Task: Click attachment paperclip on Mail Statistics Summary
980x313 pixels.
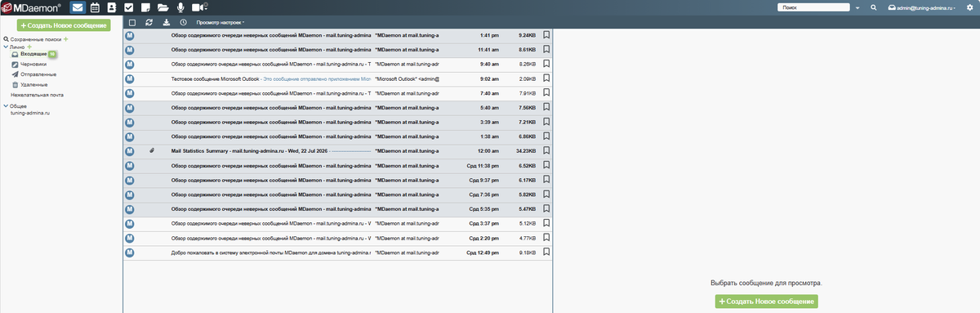Action: [x=152, y=151]
